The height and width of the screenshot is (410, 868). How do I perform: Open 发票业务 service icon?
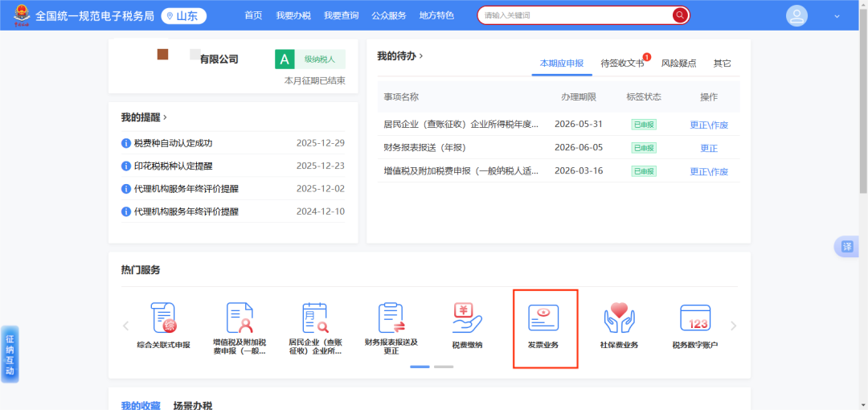tap(542, 320)
